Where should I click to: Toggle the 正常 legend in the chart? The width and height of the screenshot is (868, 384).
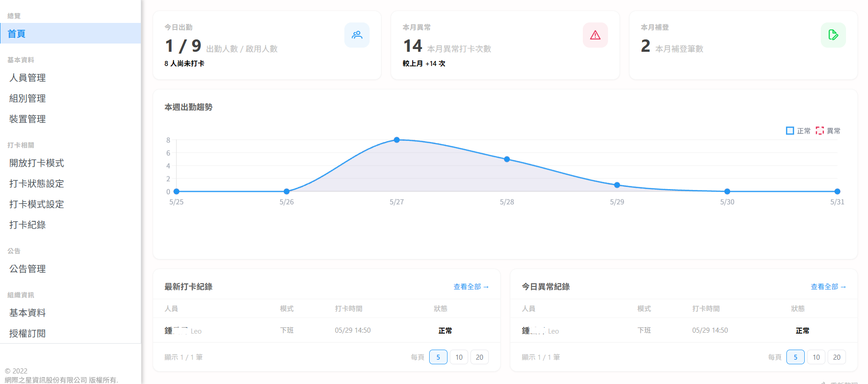(x=798, y=131)
